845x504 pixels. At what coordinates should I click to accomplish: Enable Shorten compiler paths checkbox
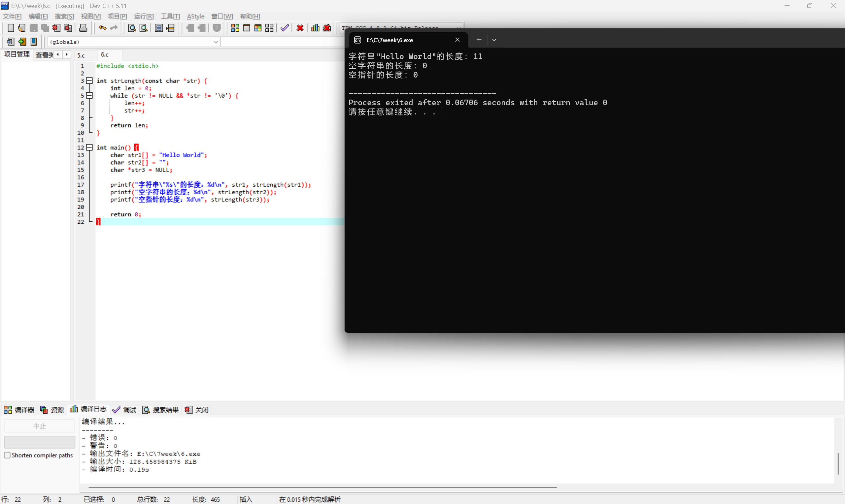7,455
